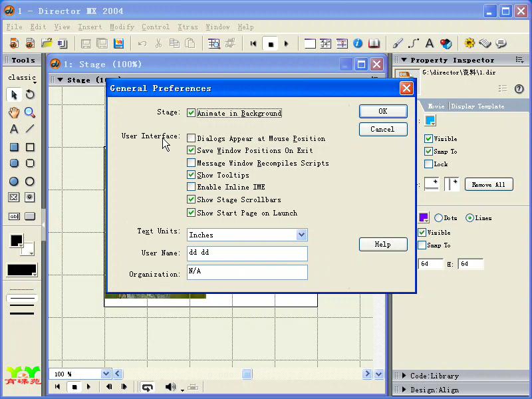The width and height of the screenshot is (532, 399).
Task: Expand the Design:Align panel
Action: [404, 390]
